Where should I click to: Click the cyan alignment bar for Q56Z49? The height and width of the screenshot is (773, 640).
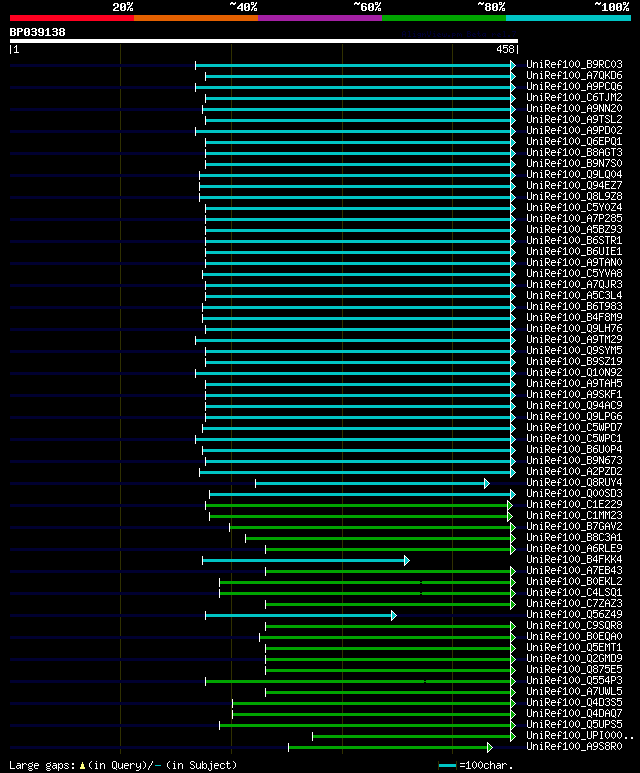(x=299, y=616)
